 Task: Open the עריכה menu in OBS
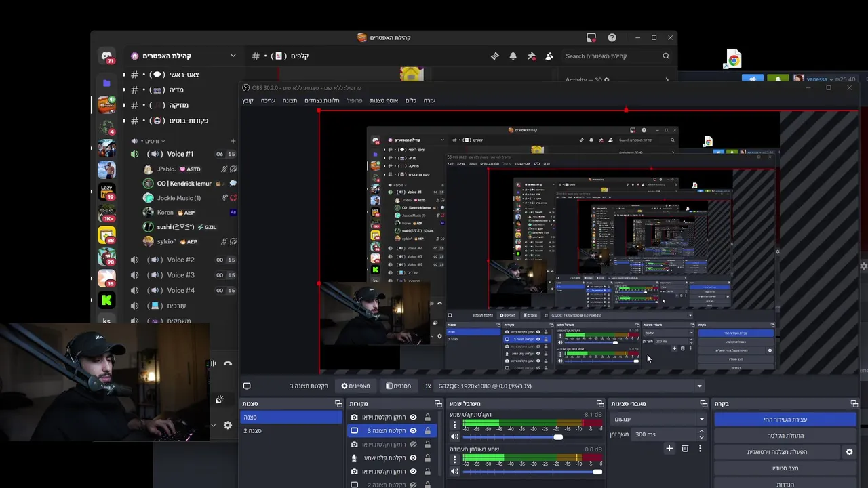point(268,100)
